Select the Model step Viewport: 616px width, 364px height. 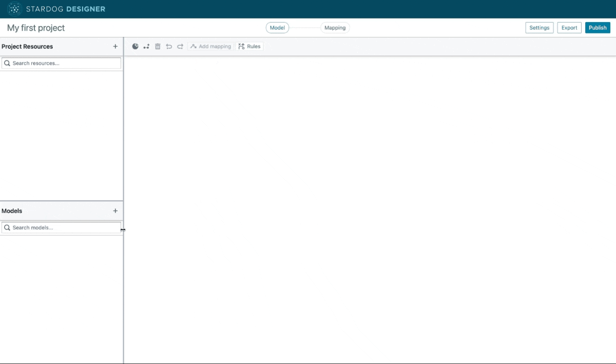click(277, 28)
